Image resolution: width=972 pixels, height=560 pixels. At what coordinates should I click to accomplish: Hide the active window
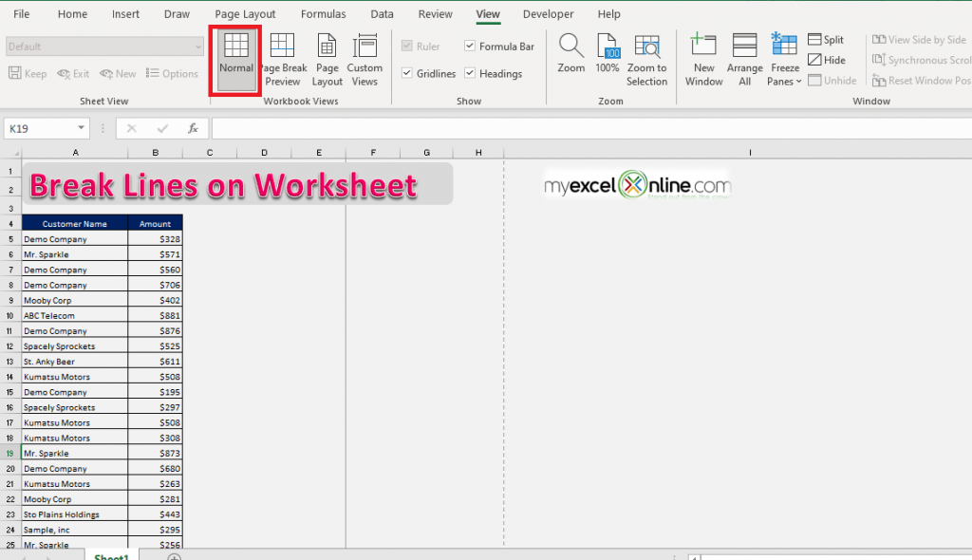coord(825,59)
